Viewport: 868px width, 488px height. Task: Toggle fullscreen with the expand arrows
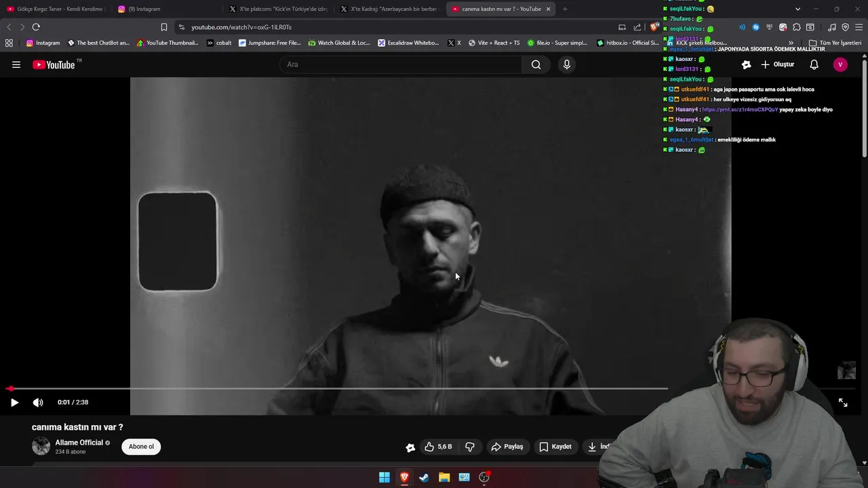(x=843, y=403)
